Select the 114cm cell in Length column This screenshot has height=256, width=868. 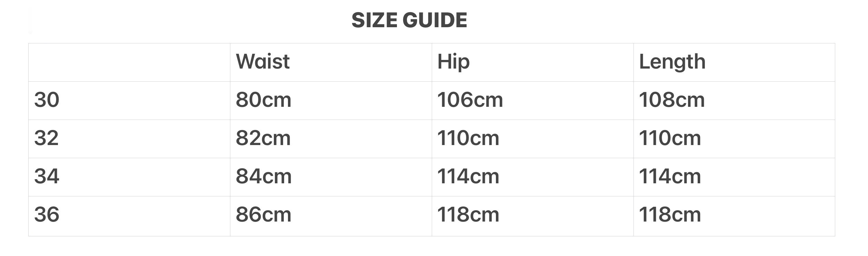point(670,177)
